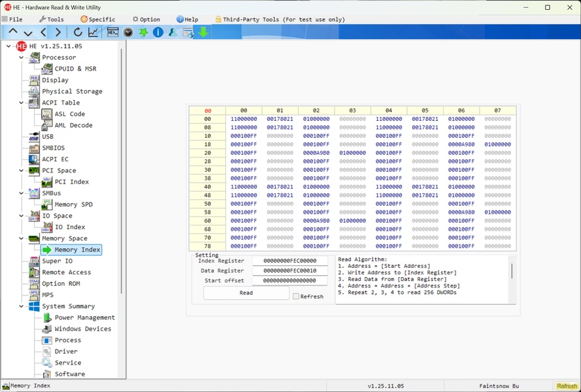581x392 pixels.
Task: Click the green download arrow toolbar icon
Action: pos(204,32)
